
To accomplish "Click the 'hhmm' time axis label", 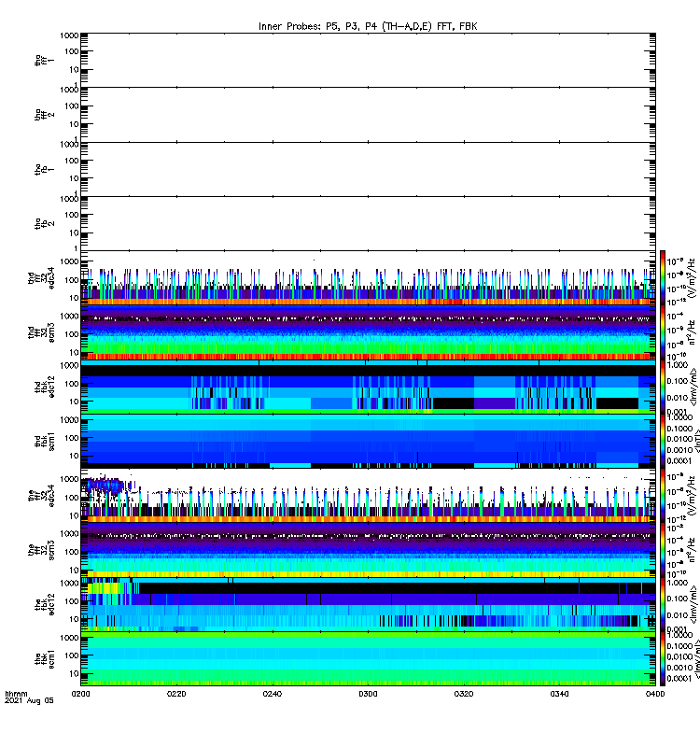I will click(16, 694).
